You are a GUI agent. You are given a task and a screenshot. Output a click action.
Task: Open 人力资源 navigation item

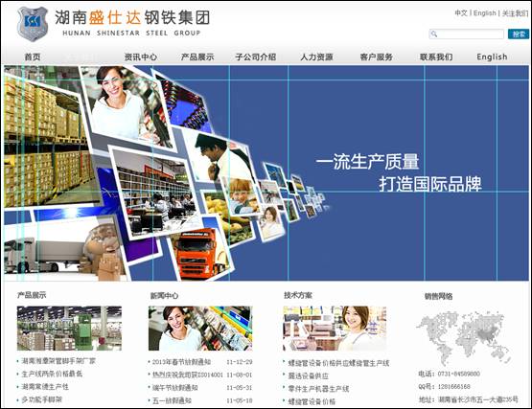pos(316,57)
